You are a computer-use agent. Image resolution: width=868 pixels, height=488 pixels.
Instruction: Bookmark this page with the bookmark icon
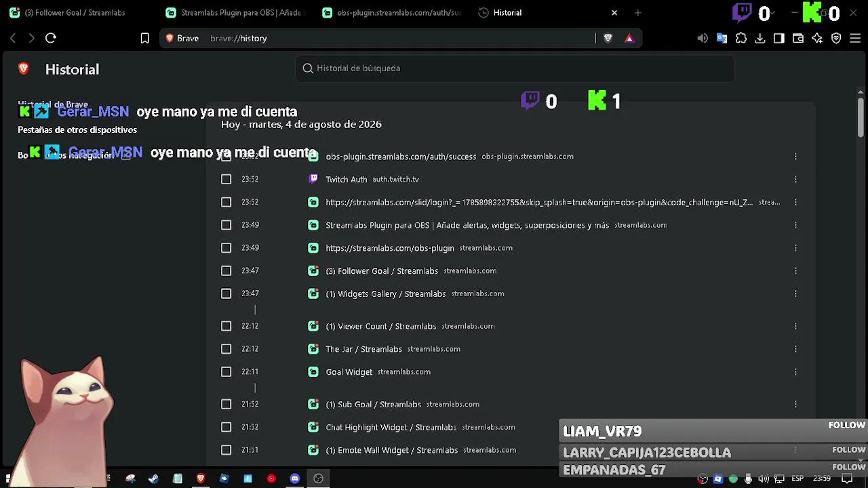click(145, 39)
